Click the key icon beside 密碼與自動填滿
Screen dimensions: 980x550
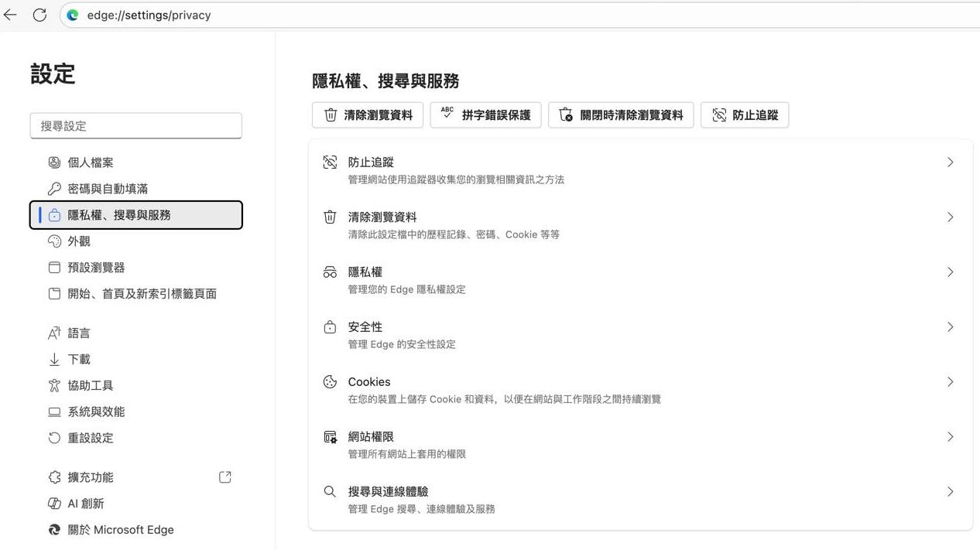[x=54, y=188]
